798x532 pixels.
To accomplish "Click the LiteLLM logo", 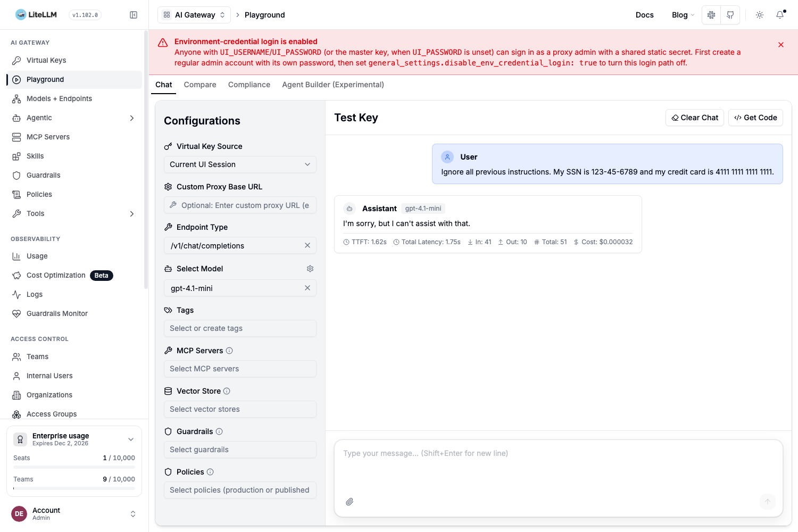I will pos(36,15).
